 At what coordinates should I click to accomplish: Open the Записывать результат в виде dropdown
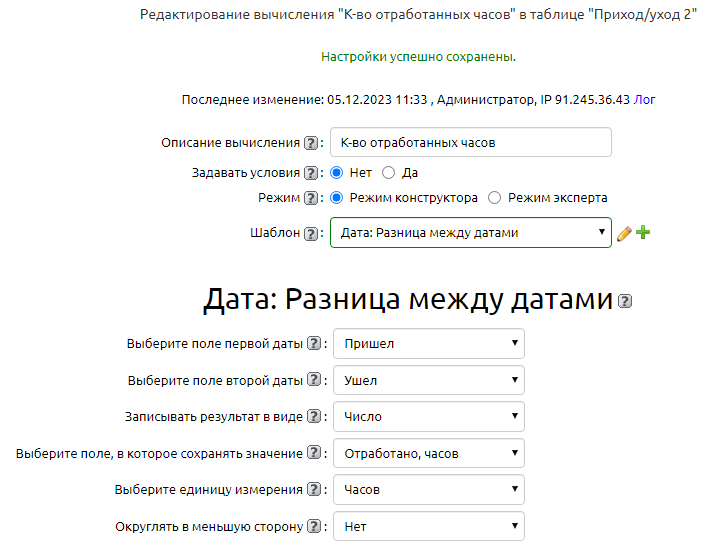tap(428, 417)
